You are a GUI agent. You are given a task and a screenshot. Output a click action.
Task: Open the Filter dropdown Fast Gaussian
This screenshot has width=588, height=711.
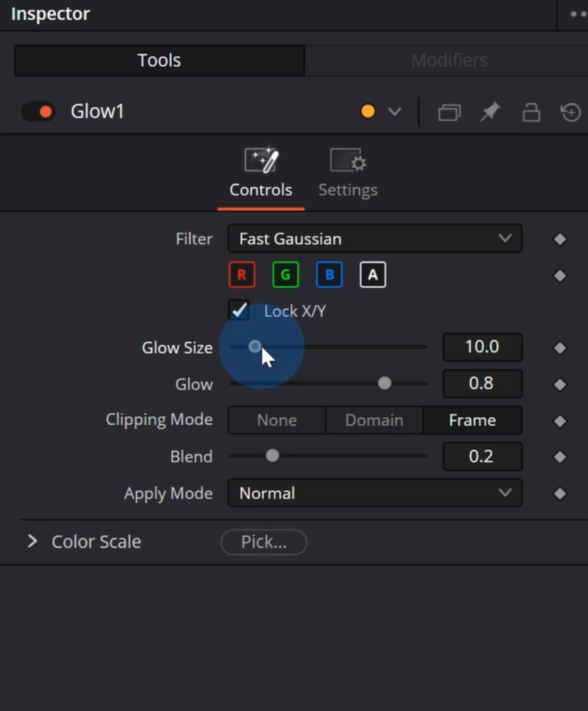click(374, 239)
